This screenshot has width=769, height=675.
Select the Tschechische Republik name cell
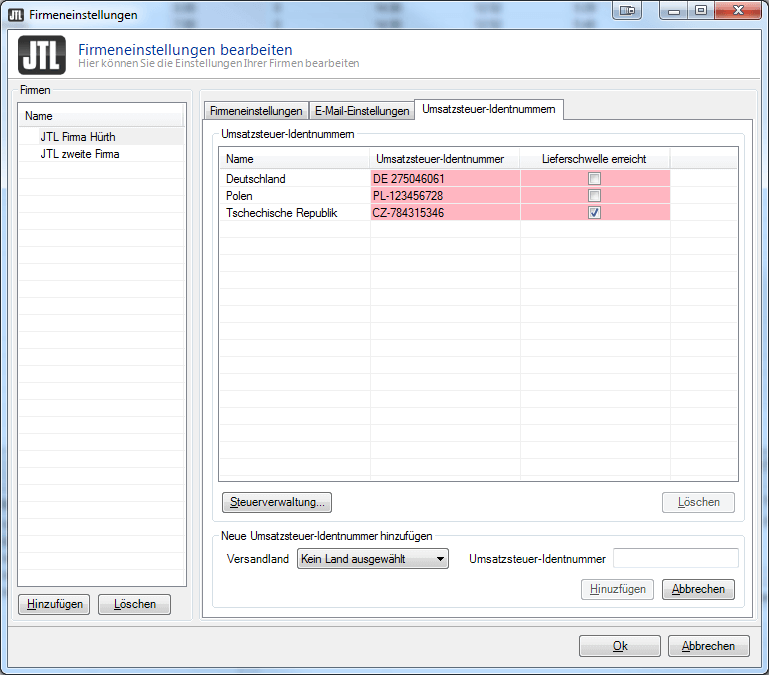pos(295,212)
